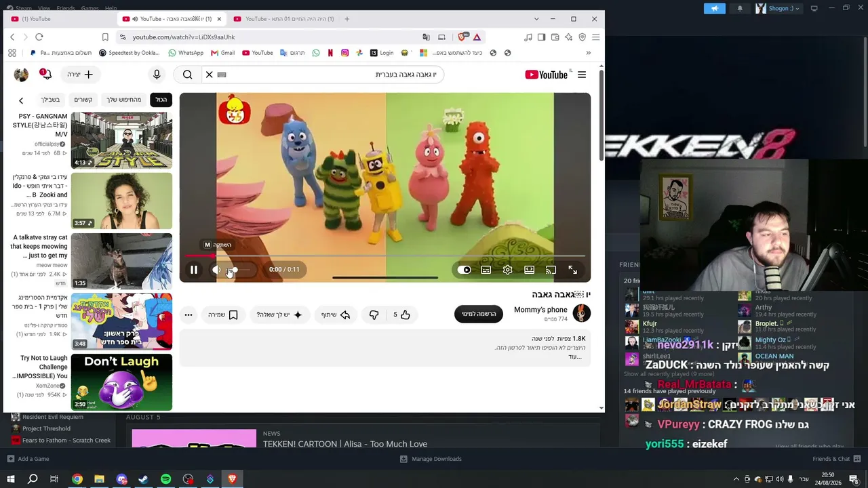This screenshot has height=488, width=868.
Task: Open the Create (יצירה) button
Action: (80, 75)
